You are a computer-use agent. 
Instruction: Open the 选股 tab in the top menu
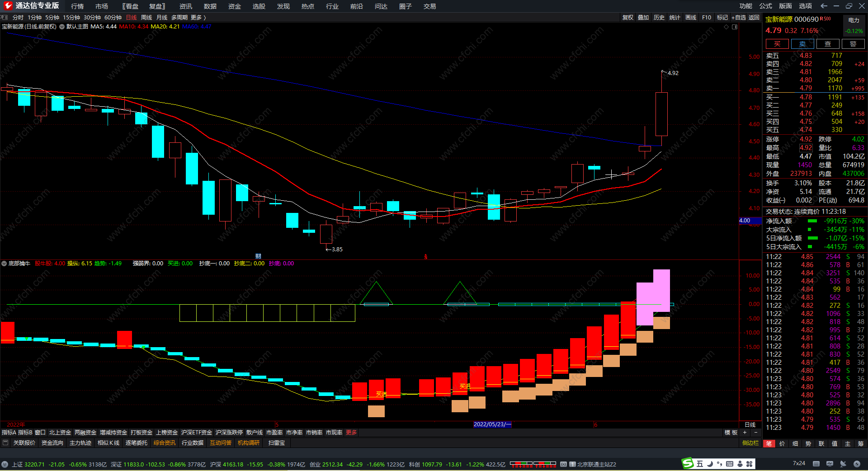(259, 6)
